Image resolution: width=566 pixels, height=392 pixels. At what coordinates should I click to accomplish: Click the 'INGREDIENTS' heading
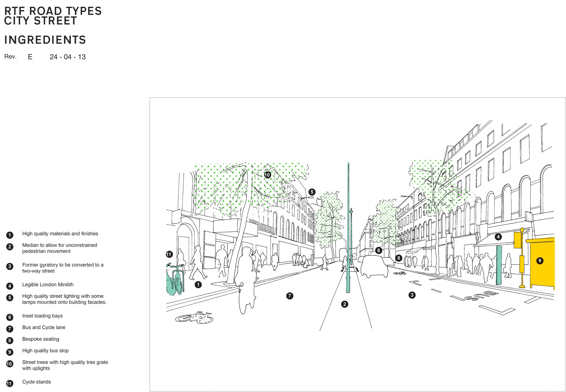pos(45,40)
